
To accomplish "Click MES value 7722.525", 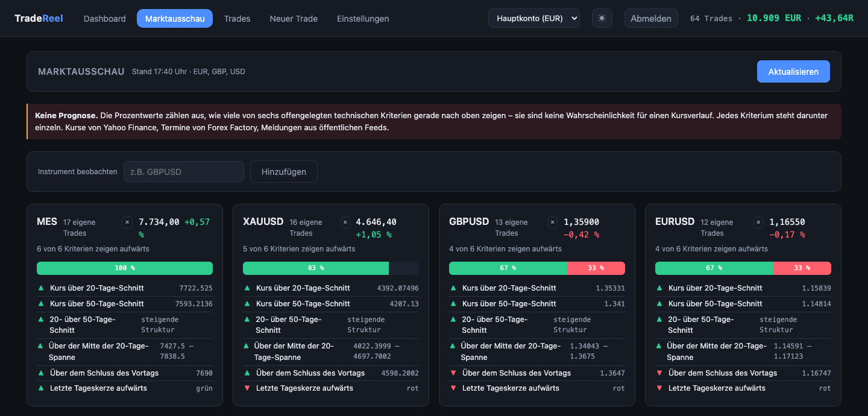I will click(196, 288).
